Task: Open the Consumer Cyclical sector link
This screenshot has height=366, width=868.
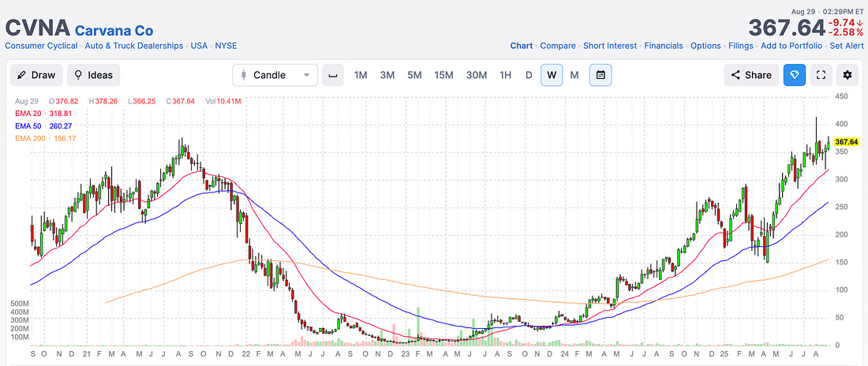Action: pyautogui.click(x=41, y=46)
